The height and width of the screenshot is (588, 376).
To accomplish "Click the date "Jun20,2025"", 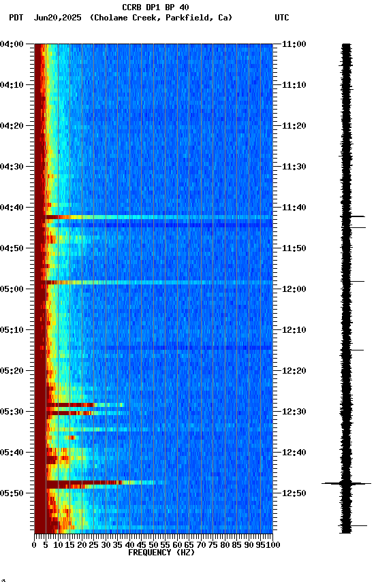I will (57, 18).
